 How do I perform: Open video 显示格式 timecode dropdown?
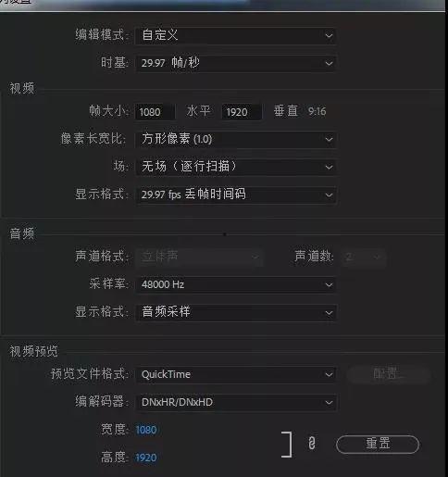click(236, 195)
